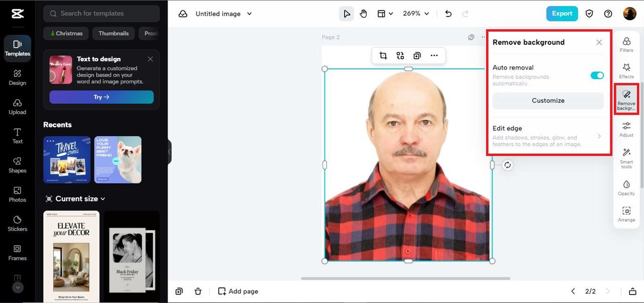This screenshot has height=303, width=644.
Task: Open the Frames panel
Action: coord(18,253)
